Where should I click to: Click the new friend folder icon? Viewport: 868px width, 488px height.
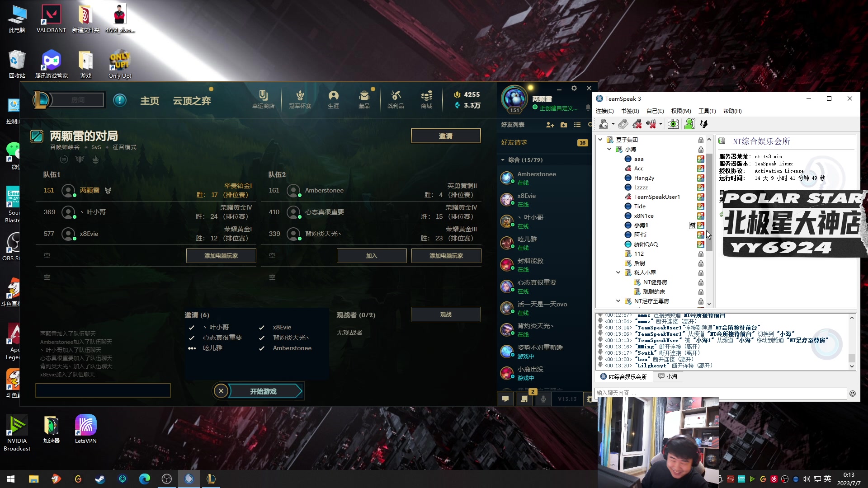pos(564,125)
